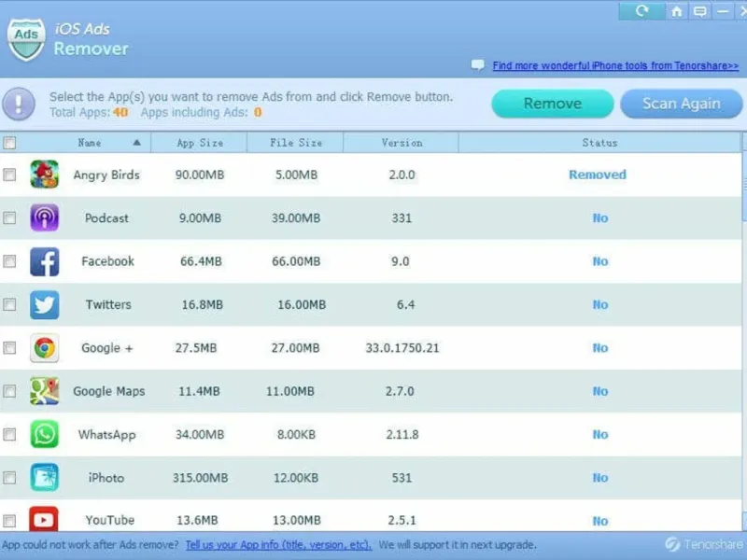
Task: Click Twitters status No
Action: point(600,305)
